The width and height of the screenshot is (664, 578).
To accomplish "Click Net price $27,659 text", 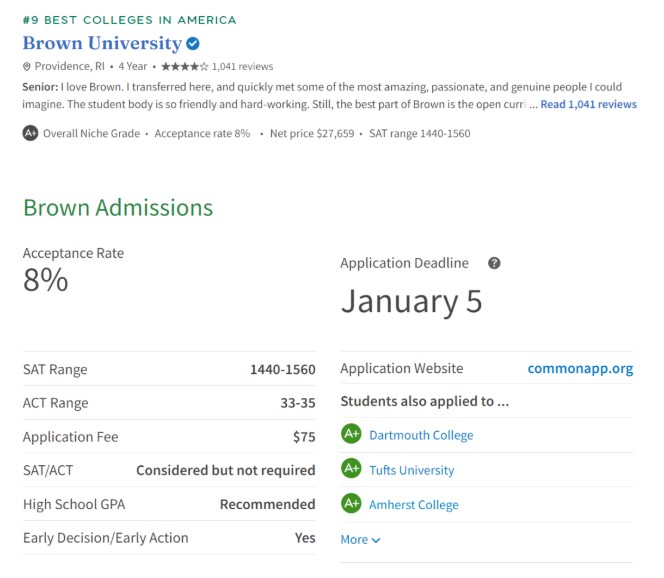I will tap(312, 133).
